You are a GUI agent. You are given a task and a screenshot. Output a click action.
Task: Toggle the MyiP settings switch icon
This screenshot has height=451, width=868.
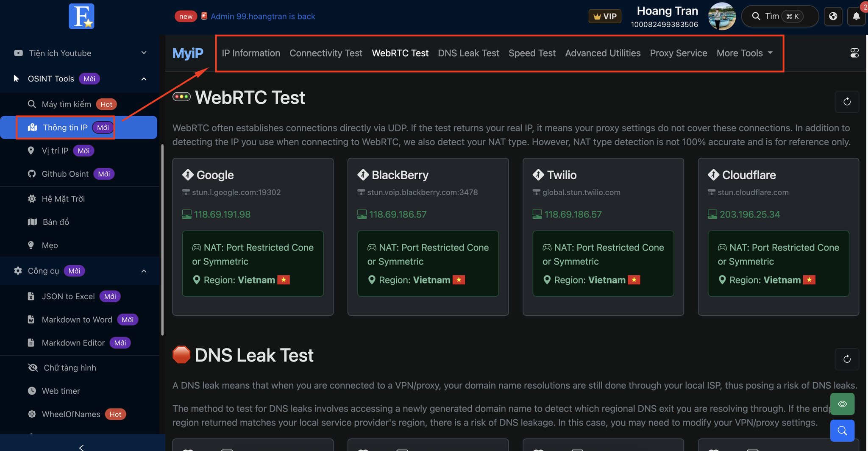854,53
